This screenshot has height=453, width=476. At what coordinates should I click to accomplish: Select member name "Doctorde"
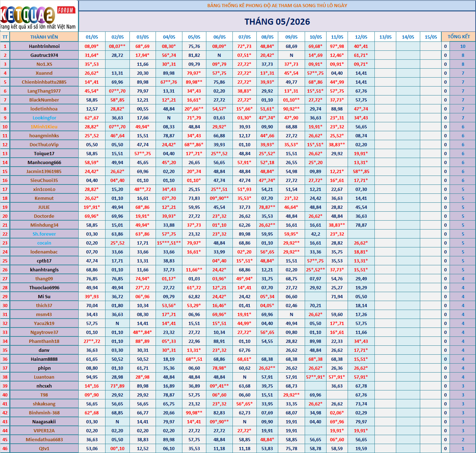click(x=44, y=216)
